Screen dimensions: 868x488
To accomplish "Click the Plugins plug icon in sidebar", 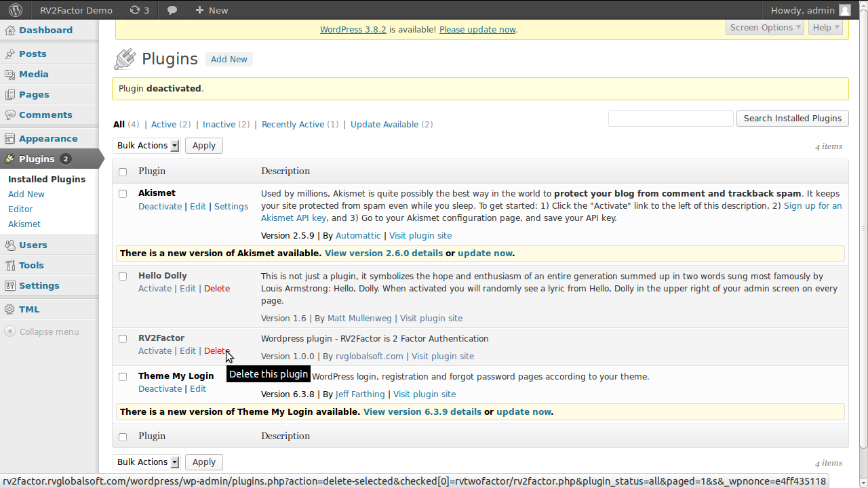I will point(9,159).
